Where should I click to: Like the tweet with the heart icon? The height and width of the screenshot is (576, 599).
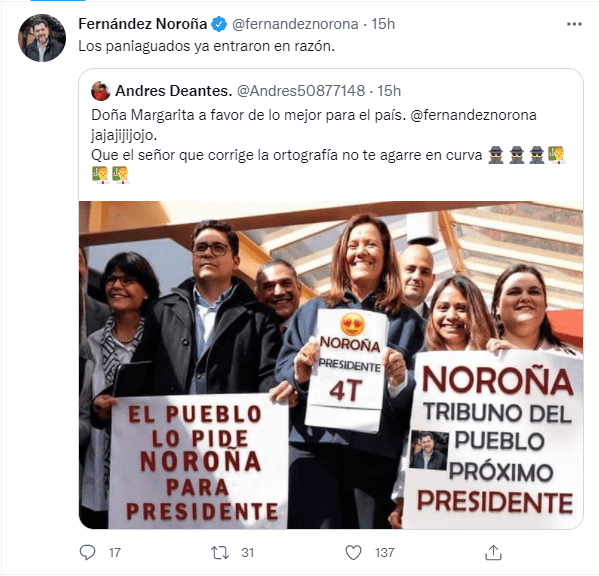click(353, 552)
